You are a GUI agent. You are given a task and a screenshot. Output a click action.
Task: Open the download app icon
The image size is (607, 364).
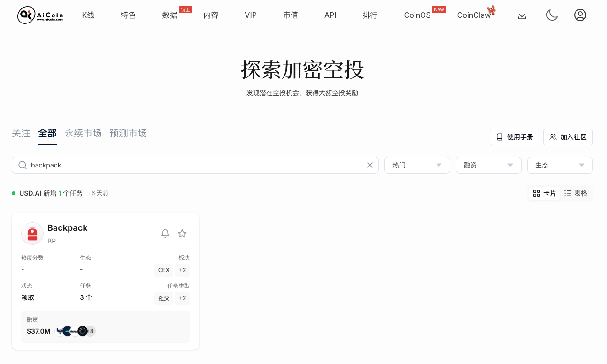click(x=522, y=15)
